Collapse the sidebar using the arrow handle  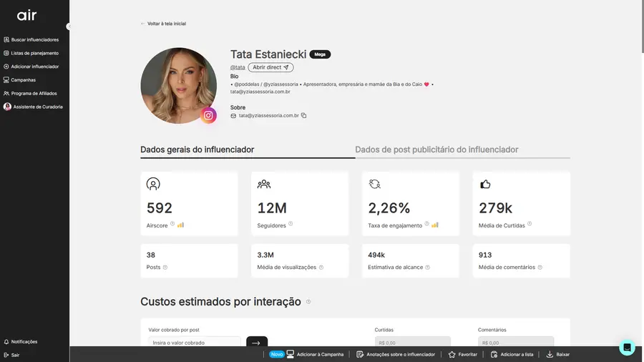tap(69, 26)
